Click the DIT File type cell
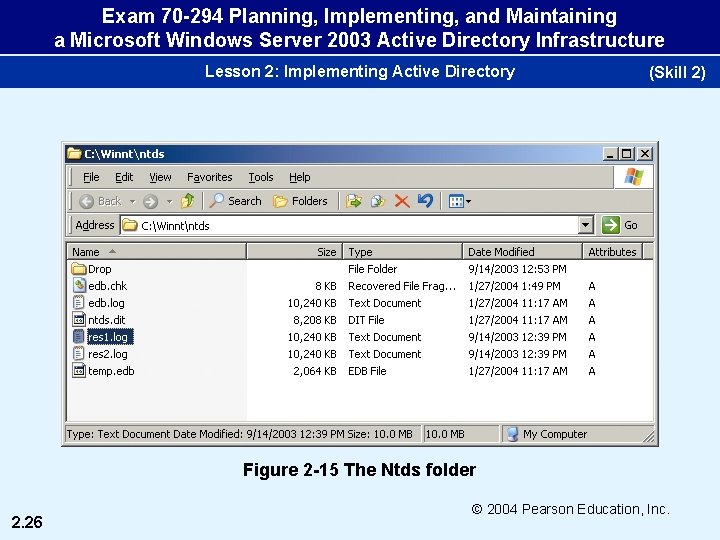720x540 pixels. tap(366, 320)
